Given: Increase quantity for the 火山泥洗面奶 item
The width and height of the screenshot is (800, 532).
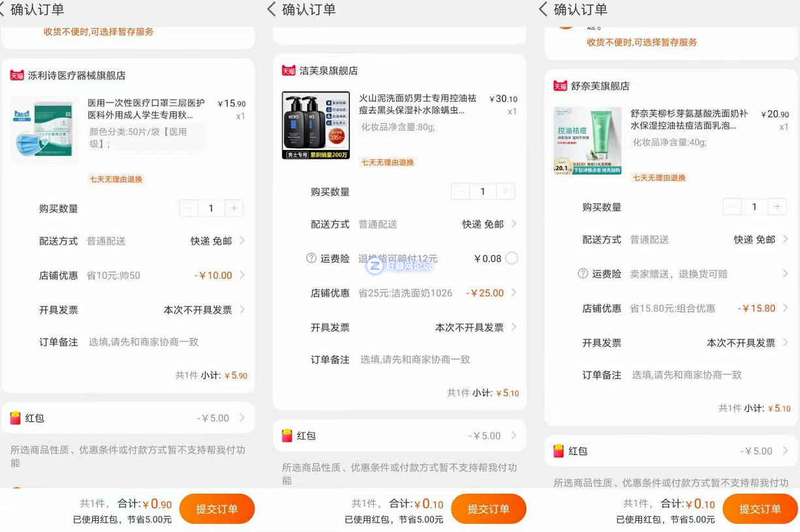Looking at the screenshot, I should [x=505, y=192].
